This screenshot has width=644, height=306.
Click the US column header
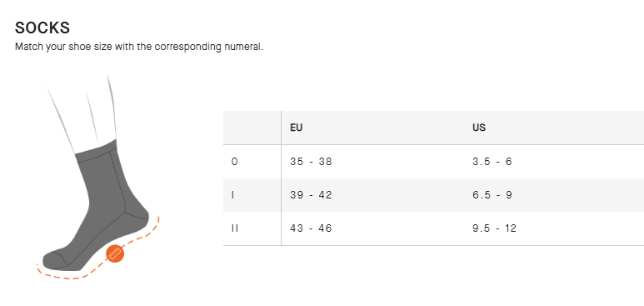pos(479,128)
